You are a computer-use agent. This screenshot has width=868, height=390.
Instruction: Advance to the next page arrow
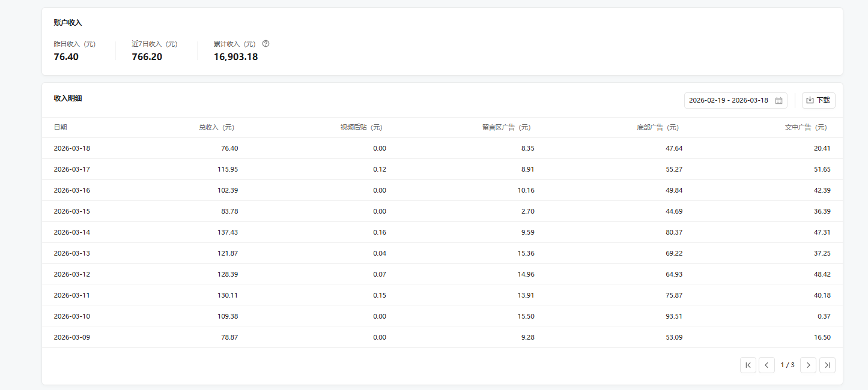809,365
